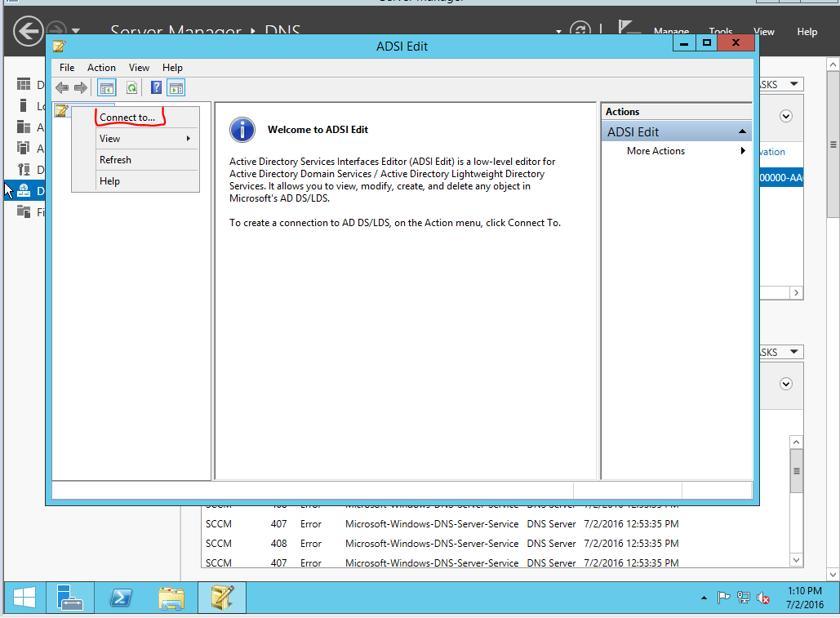840x618 pixels.
Task: Select the File and Storage Services sidebar icon
Action: point(24,211)
